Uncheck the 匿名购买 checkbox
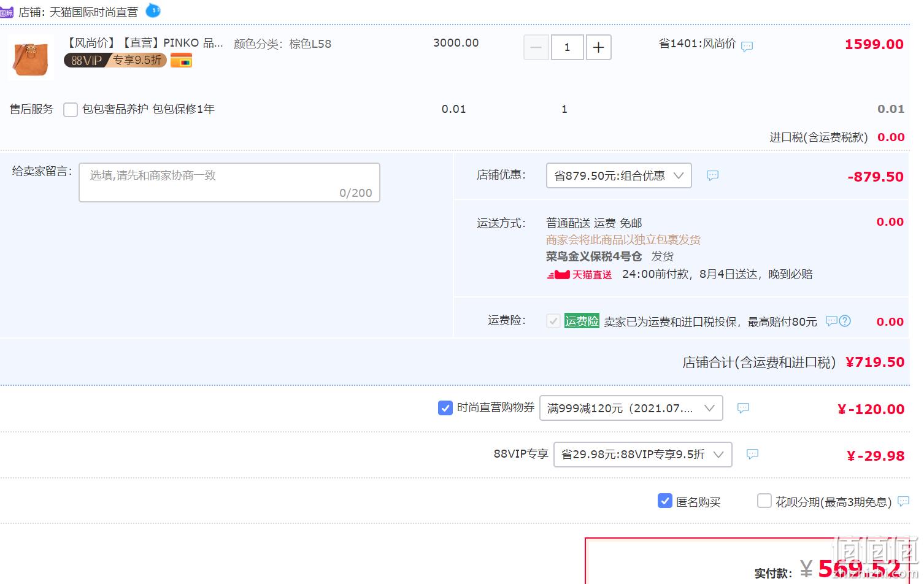The width and height of the screenshot is (924, 584). (x=664, y=501)
